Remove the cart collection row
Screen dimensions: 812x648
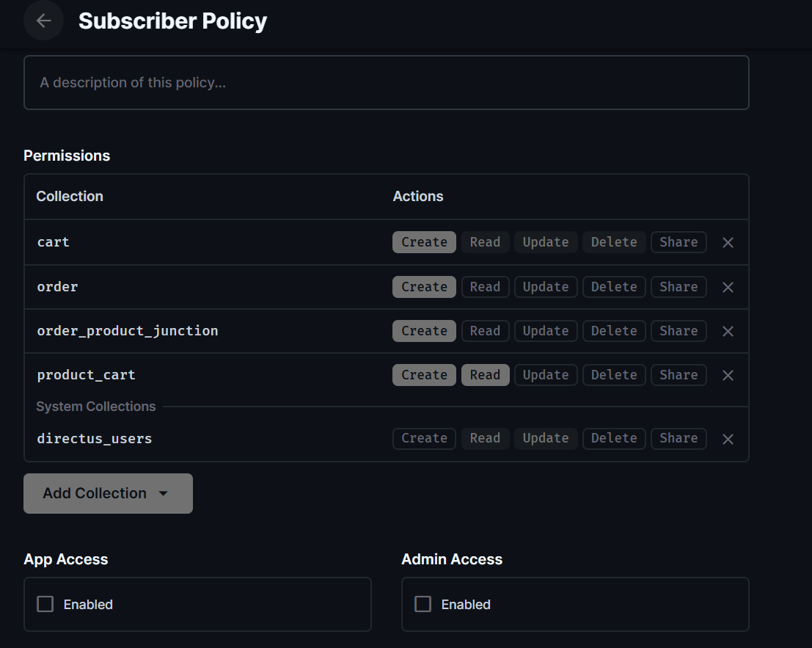[x=728, y=242]
